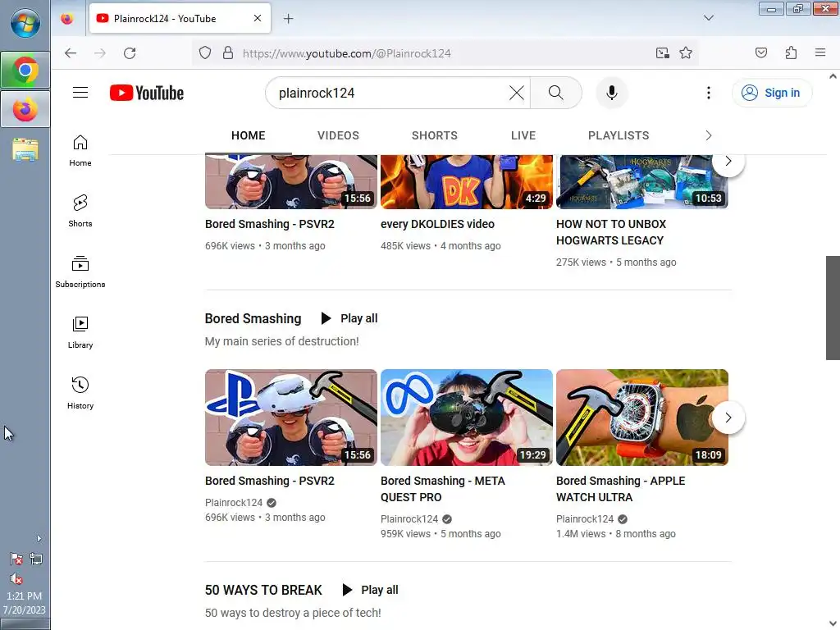The height and width of the screenshot is (630, 840).
Task: Show more channel tabs with the right chevron
Action: pyautogui.click(x=708, y=135)
